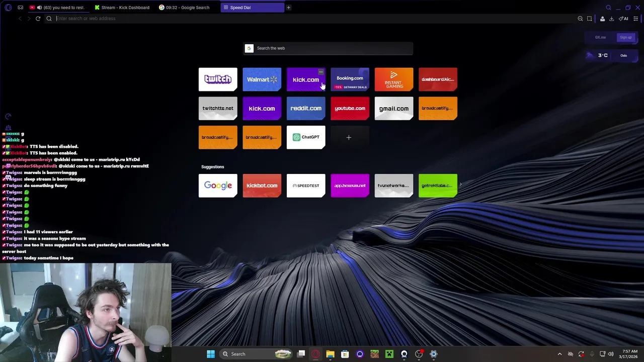This screenshot has height=362, width=644.
Task: Open the kickbot.com suggestion tile
Action: point(262,186)
